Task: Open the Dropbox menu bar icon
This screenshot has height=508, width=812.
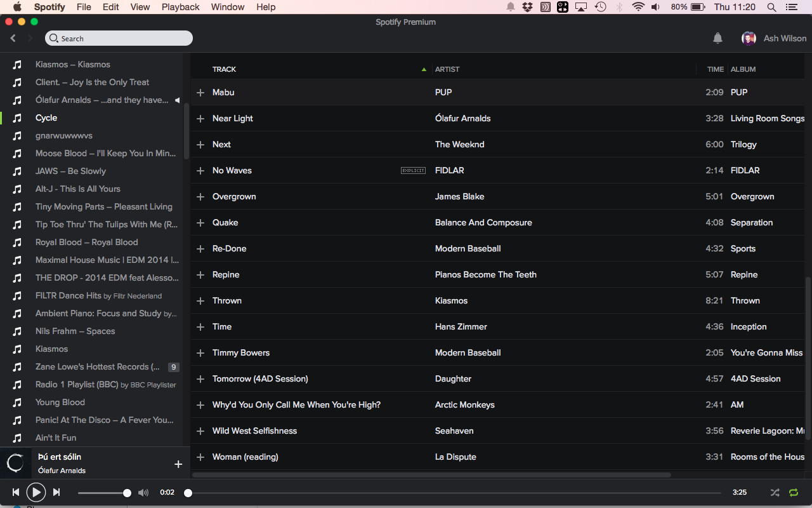Action: [x=527, y=7]
